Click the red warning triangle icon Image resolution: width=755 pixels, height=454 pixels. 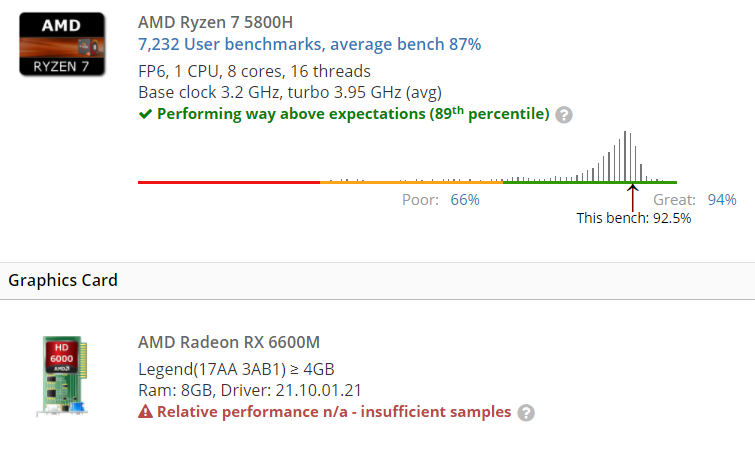[145, 412]
